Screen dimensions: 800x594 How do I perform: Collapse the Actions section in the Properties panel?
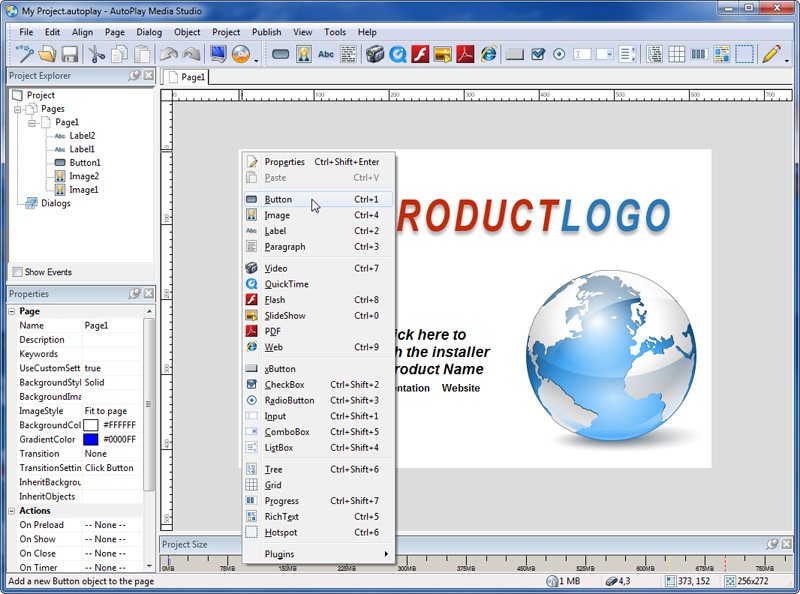coord(14,510)
